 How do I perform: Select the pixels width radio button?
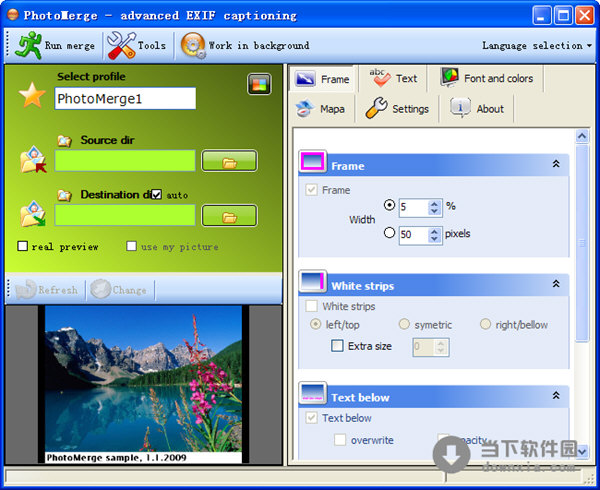[x=390, y=232]
